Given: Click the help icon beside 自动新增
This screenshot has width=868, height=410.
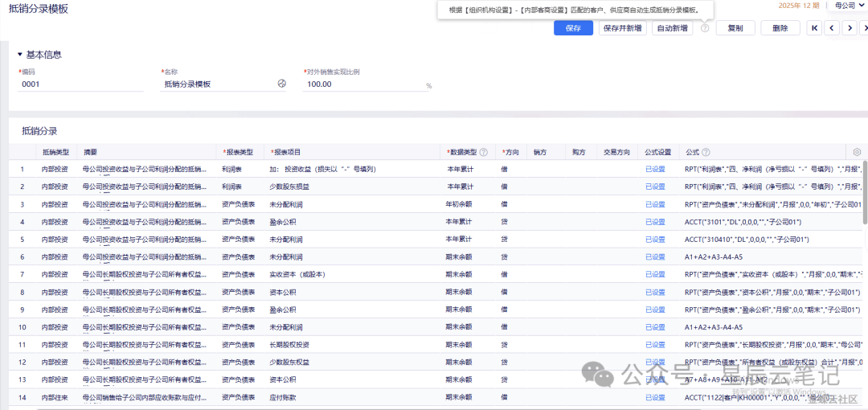Looking at the screenshot, I should (x=705, y=28).
